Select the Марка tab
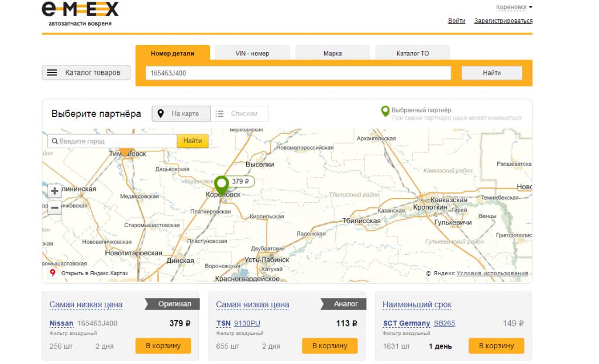 coord(332,53)
